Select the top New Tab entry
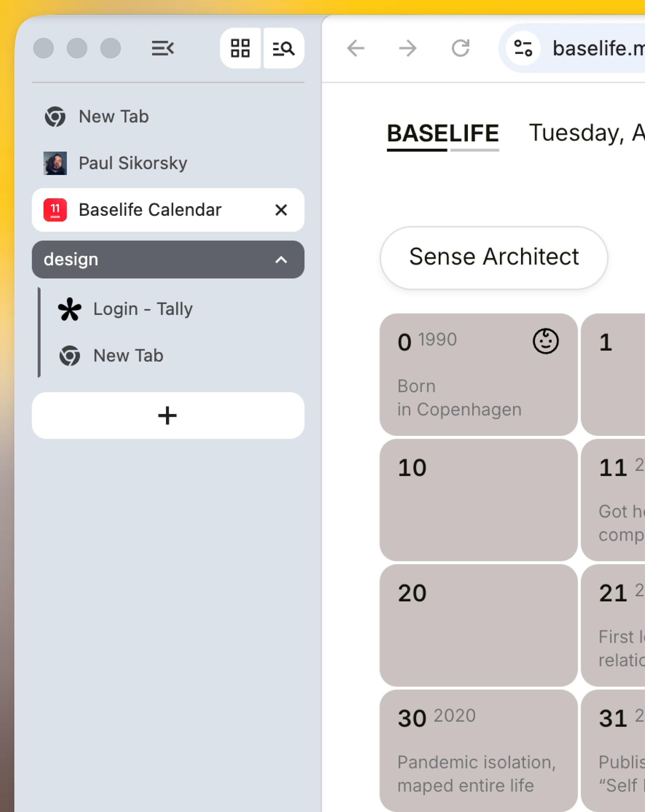 [168, 116]
